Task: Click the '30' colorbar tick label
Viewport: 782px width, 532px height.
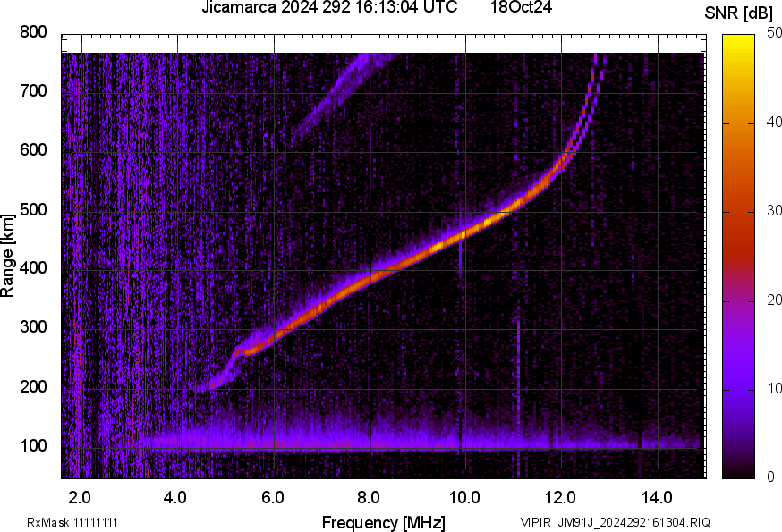Action: 774,210
